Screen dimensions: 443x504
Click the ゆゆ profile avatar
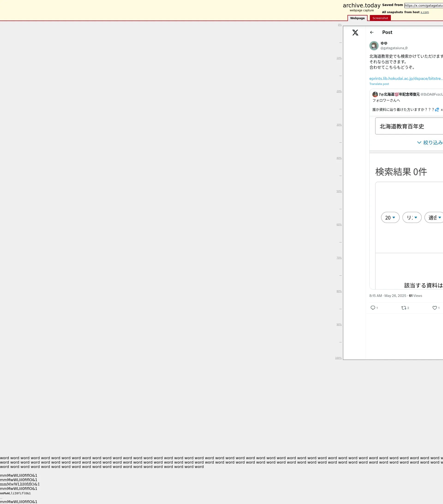pos(374,46)
